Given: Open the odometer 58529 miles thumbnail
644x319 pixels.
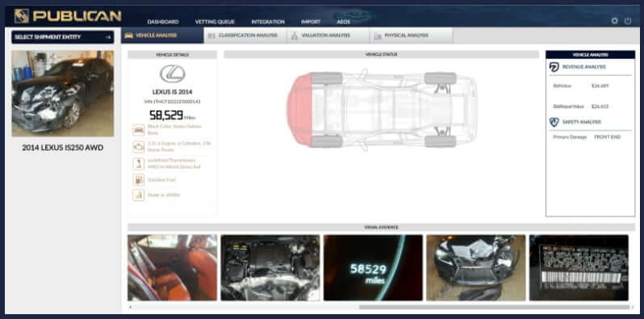Looking at the screenshot, I should (x=373, y=267).
